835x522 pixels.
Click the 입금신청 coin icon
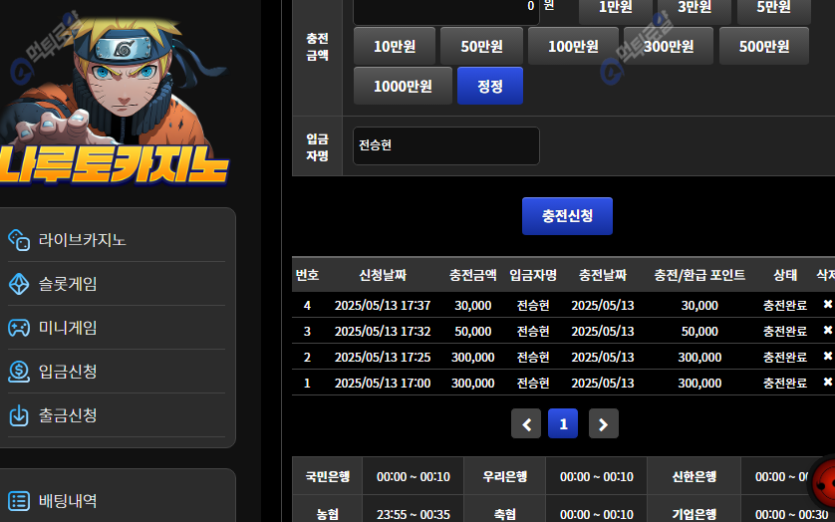pos(19,371)
